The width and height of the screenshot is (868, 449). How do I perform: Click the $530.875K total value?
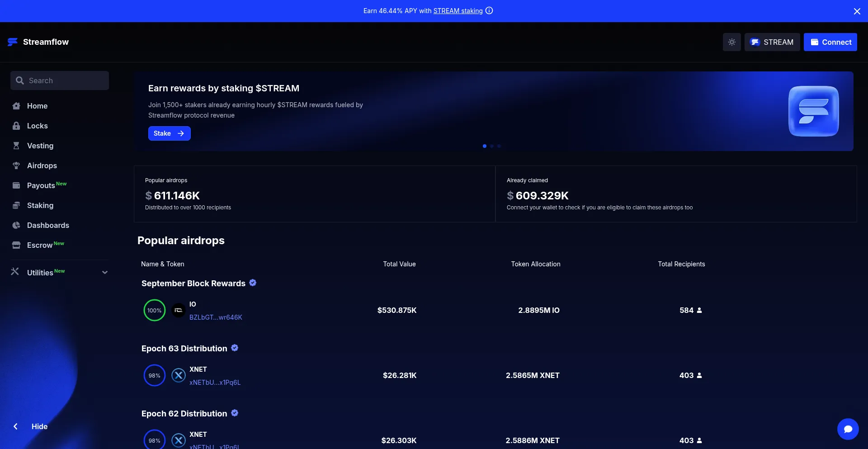(397, 310)
